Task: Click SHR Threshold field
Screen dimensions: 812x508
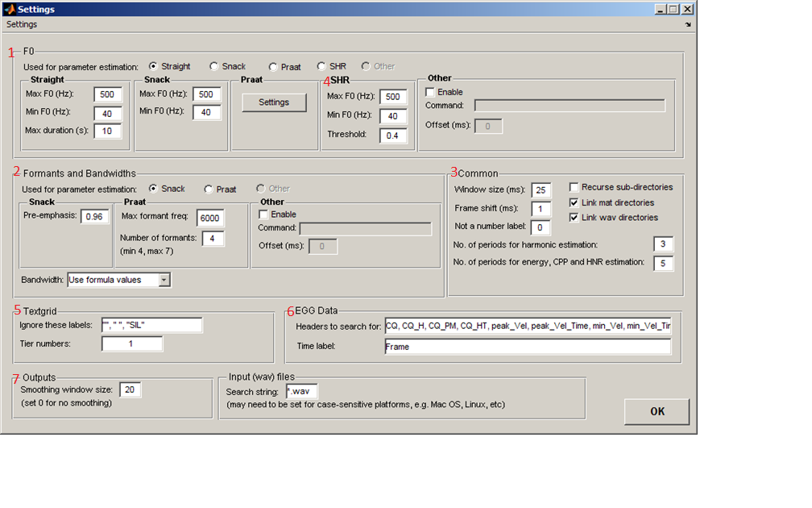Action: point(394,135)
